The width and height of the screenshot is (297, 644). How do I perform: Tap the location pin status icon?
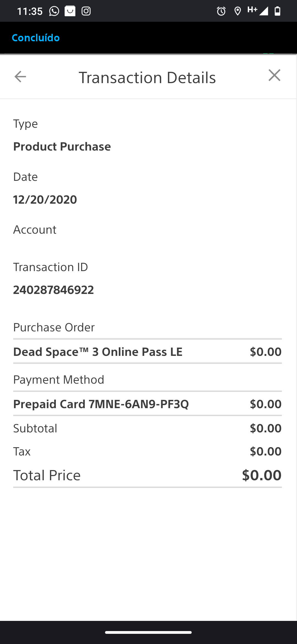pos(238,11)
